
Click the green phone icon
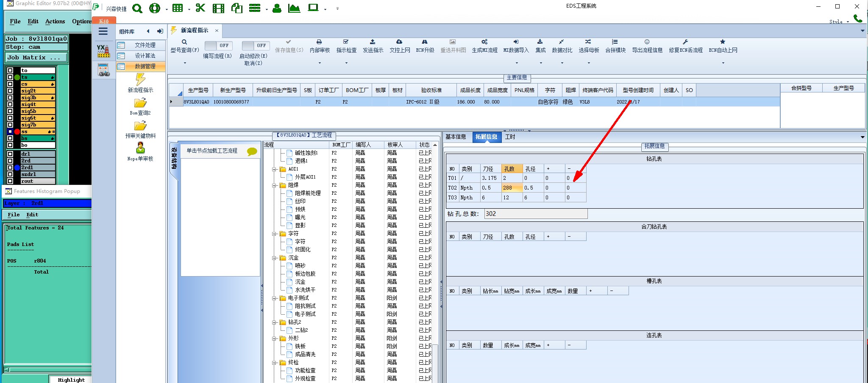pos(858,19)
